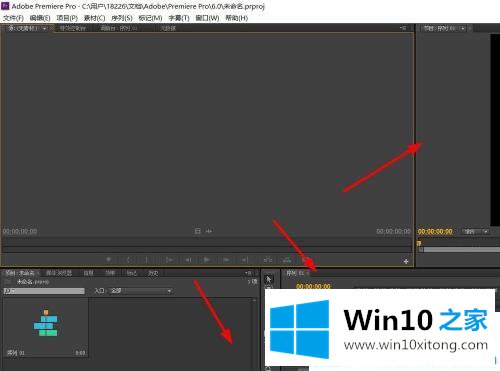Expand the 节目 序列 01 tab dropdown
Screen dimensions: 500x371
(x=463, y=29)
